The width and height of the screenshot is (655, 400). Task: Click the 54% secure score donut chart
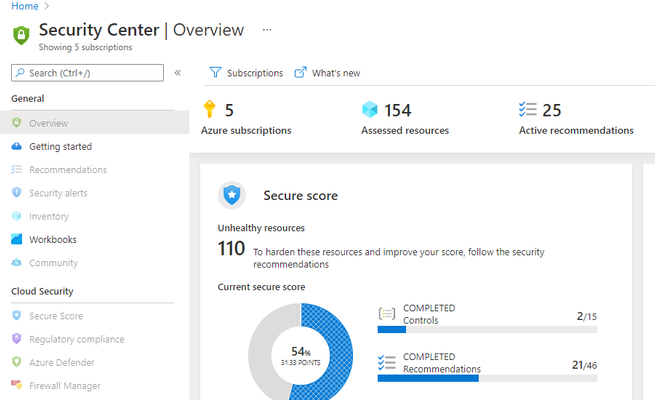[300, 352]
